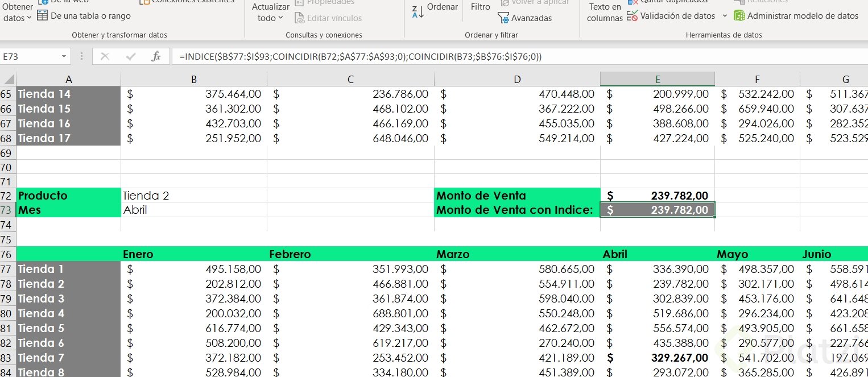868x377 pixels.
Task: Select row 69 header
Action: point(8,153)
